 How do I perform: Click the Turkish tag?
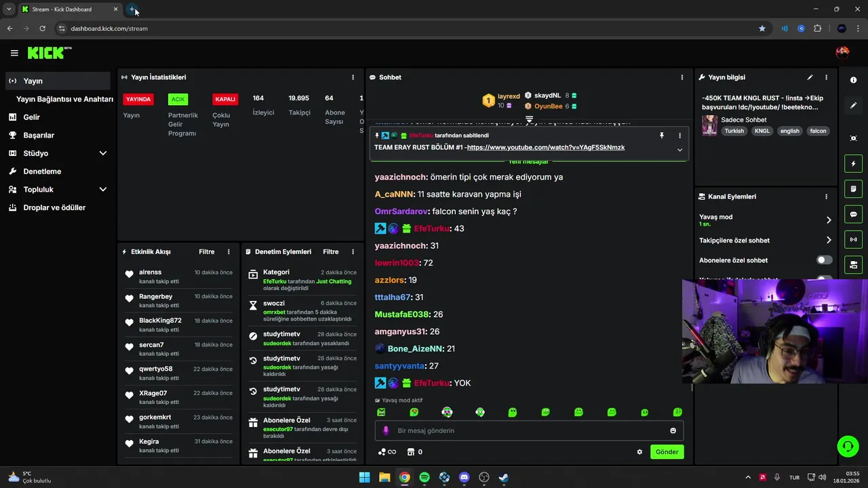tap(734, 131)
